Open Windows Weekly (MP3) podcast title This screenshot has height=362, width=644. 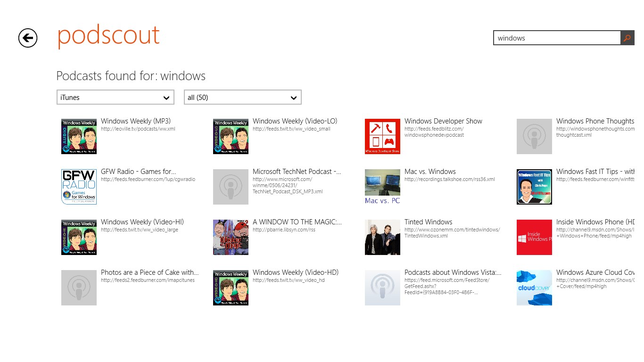[x=136, y=121]
